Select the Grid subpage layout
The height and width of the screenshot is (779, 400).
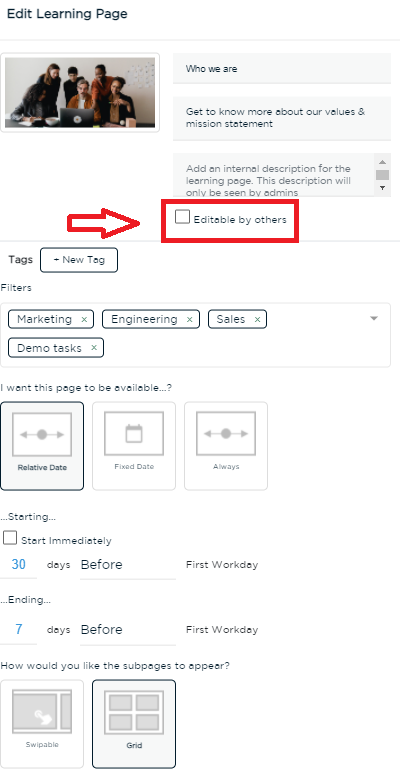[x=134, y=724]
